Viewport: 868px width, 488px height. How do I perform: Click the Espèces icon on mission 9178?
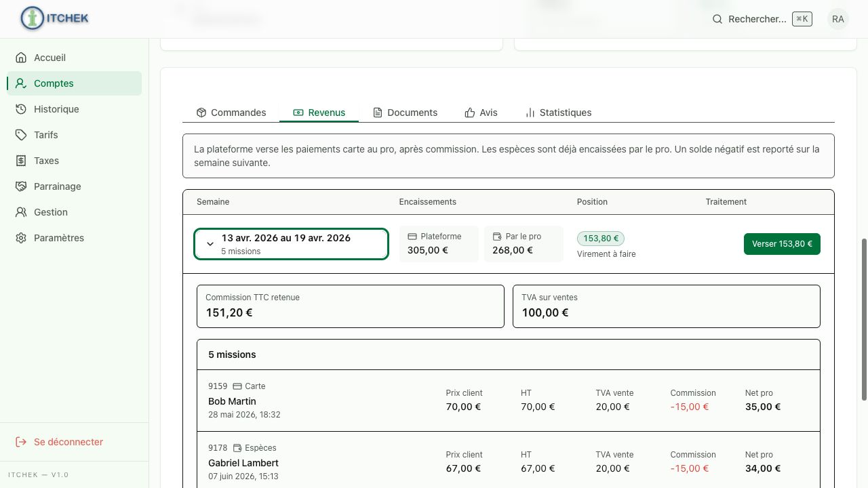pos(237,448)
